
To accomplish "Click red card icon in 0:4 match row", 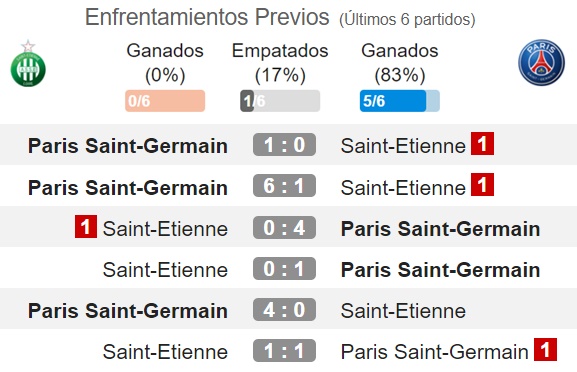I will (86, 226).
